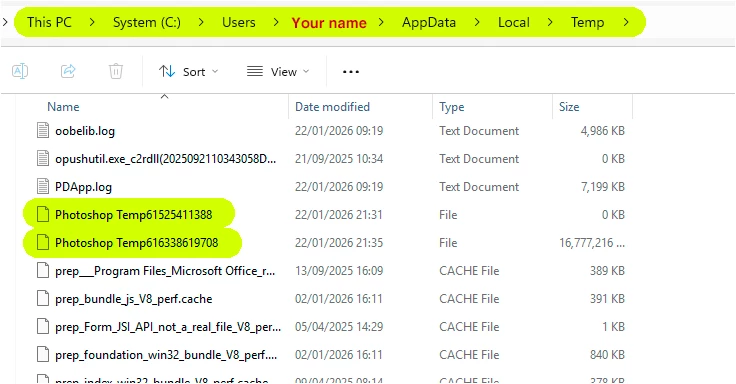Click the opushutil.exe_c2rdll file icon
This screenshot has width=736, height=384.
(x=43, y=159)
